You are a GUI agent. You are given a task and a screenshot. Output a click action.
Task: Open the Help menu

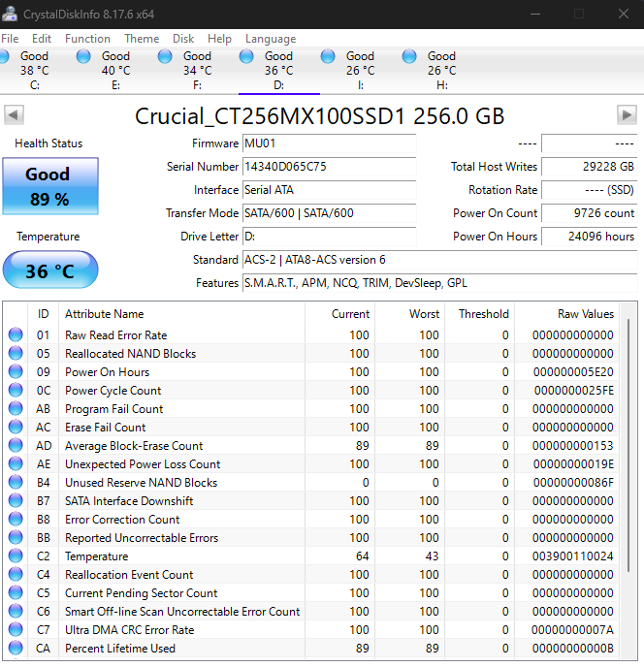click(219, 39)
